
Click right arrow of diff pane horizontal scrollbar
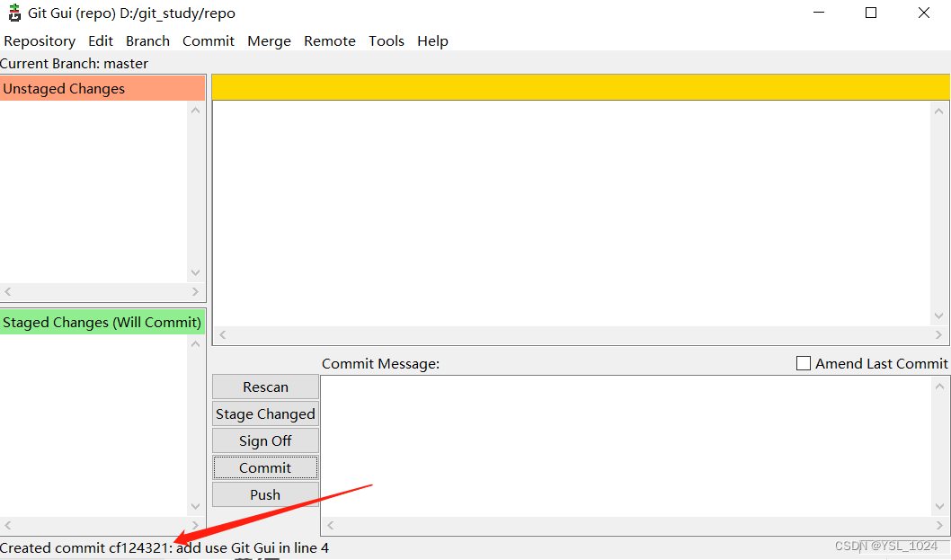[x=939, y=335]
